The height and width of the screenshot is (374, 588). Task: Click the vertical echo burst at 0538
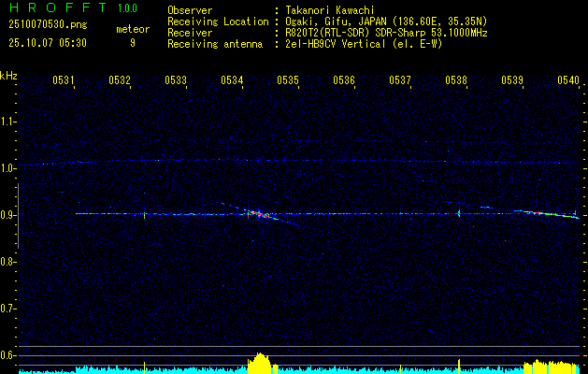click(459, 213)
